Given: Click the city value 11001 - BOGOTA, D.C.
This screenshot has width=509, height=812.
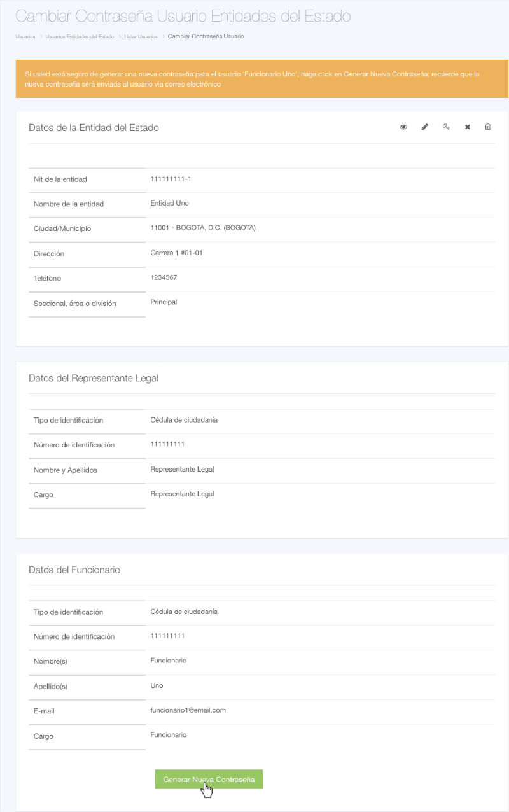Looking at the screenshot, I should point(202,228).
